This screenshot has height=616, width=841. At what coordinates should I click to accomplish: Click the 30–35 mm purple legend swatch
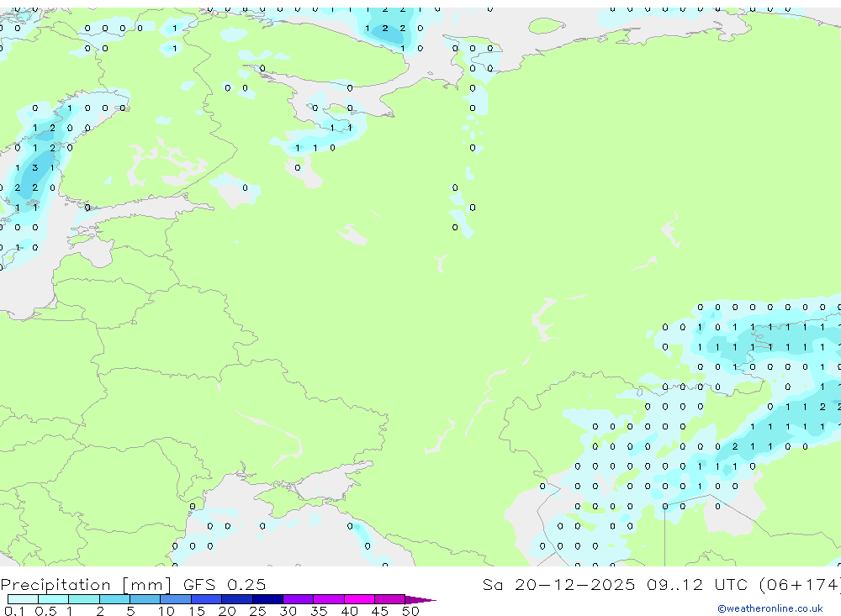pos(298,599)
